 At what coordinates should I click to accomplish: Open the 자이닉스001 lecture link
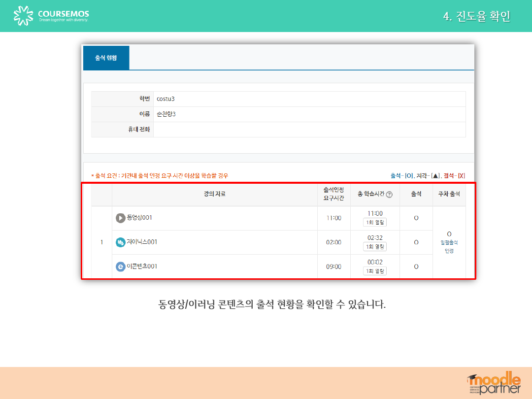click(x=142, y=242)
